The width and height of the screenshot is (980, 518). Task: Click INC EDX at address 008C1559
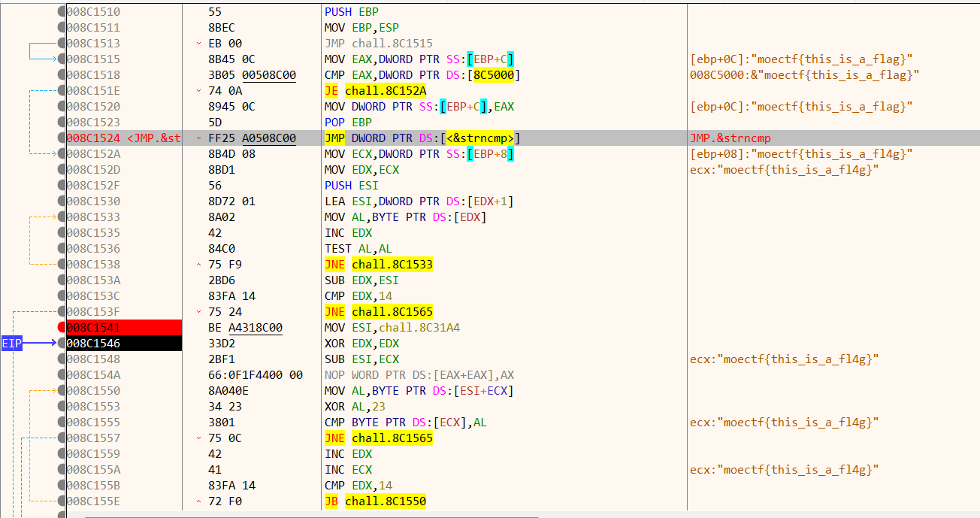(348, 454)
